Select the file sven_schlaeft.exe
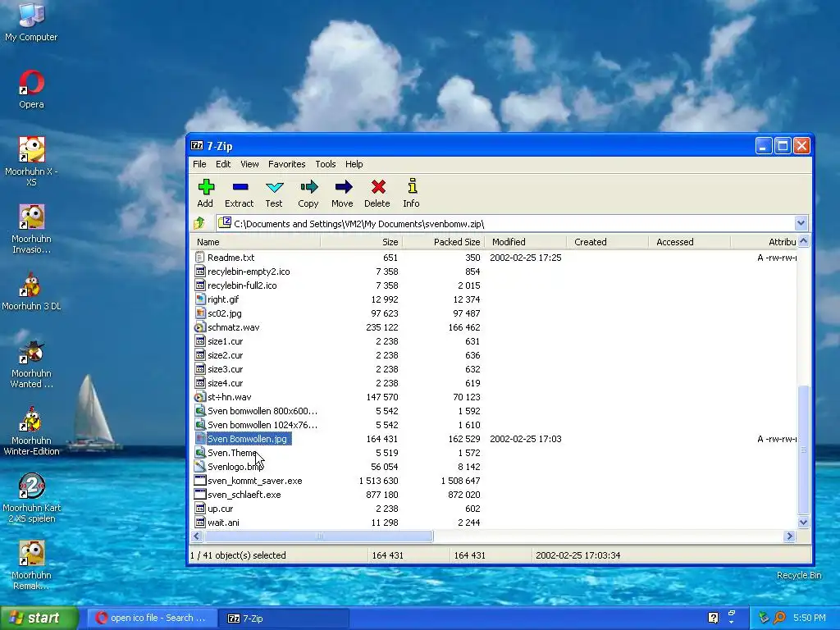 click(244, 495)
